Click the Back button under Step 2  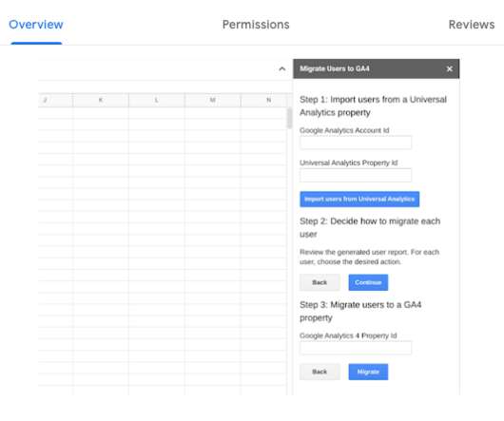coord(320,282)
